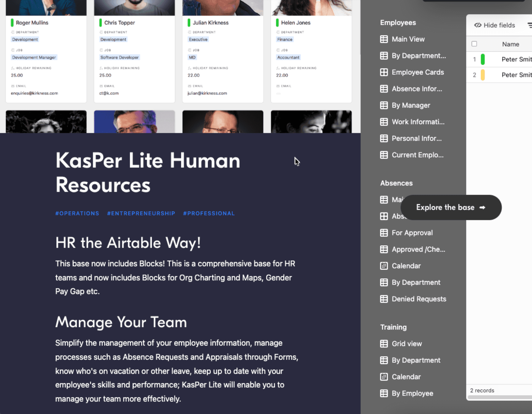Select the second Peter Smit record row
The image size is (532, 414).
499,75
